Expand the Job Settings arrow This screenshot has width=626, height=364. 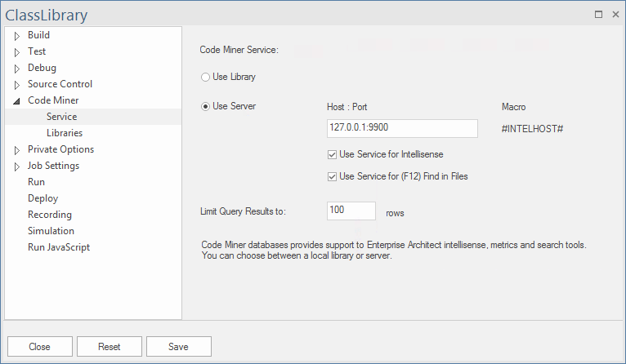[16, 166]
